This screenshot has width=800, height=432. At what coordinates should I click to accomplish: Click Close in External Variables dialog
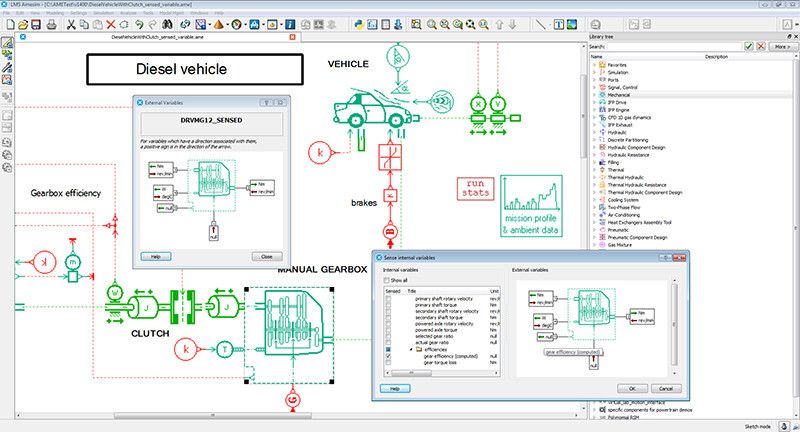(267, 257)
